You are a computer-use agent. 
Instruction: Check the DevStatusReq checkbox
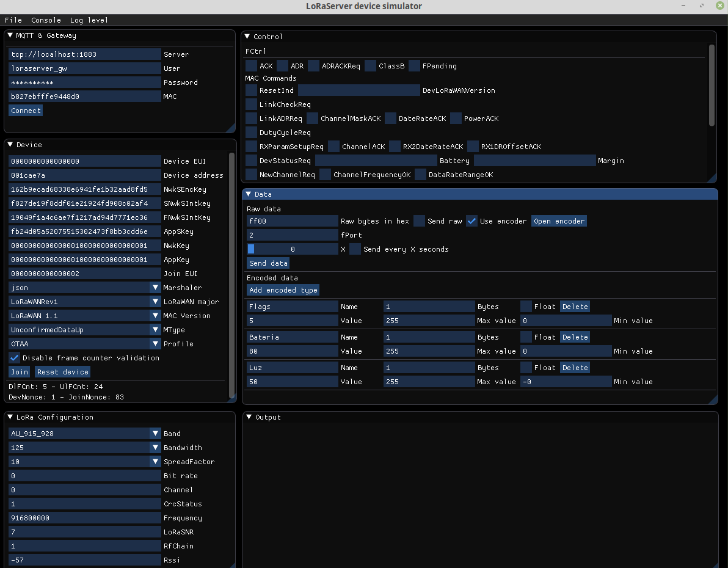(251, 161)
